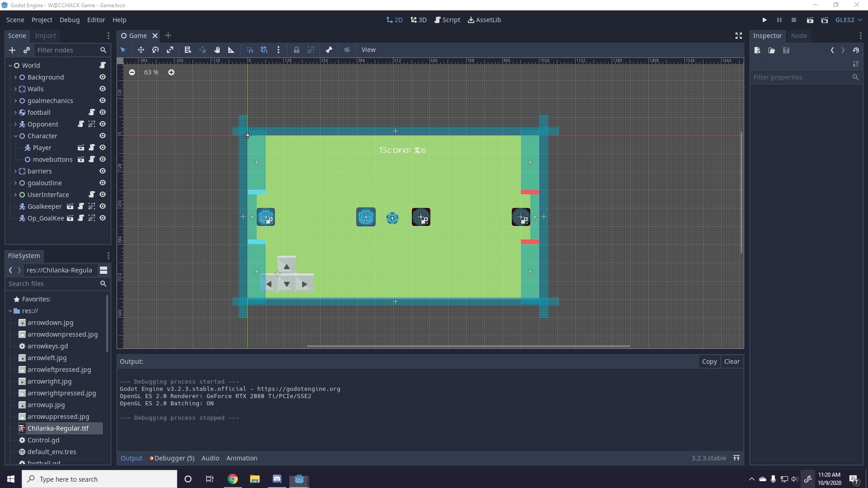Select the Rotate mode tool
868x488 pixels.
pyautogui.click(x=155, y=50)
